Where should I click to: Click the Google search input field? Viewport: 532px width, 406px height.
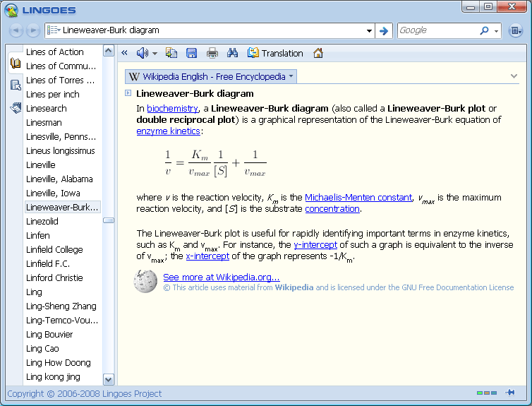(437, 31)
